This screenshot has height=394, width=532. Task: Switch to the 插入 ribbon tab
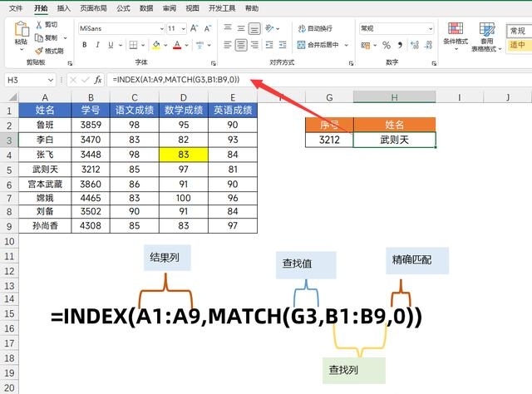(x=63, y=8)
